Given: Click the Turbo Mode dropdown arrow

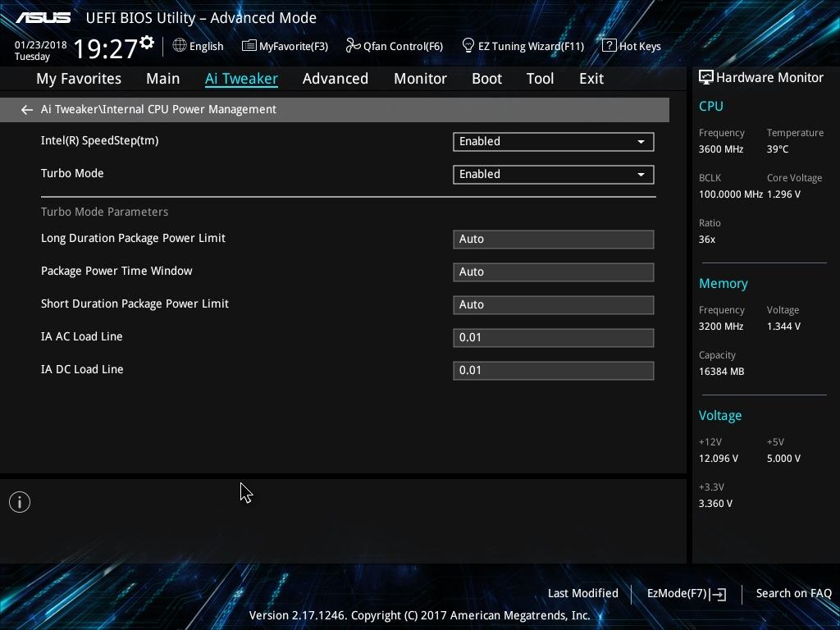Looking at the screenshot, I should [x=641, y=175].
